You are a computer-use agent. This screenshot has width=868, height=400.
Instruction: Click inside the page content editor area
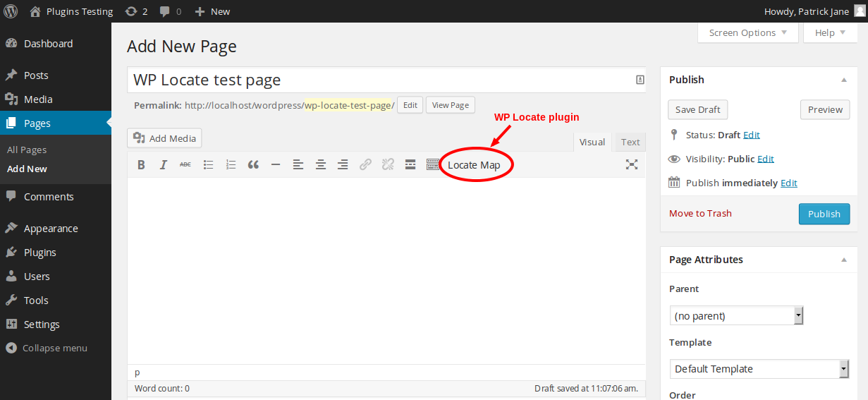point(386,271)
